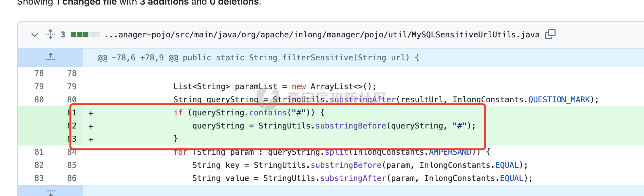The height and width of the screenshot is (196, 644).
Task: Click old line number 79
Action: [x=39, y=87]
